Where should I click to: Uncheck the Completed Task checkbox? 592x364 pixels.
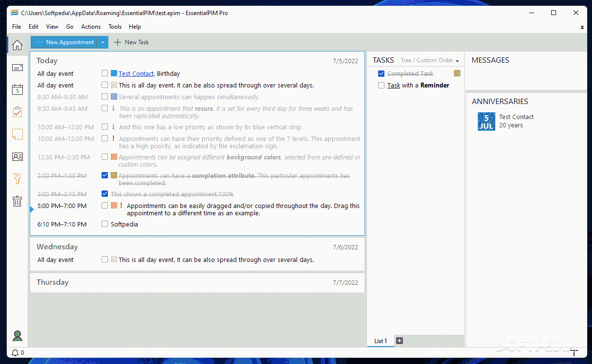coord(381,73)
